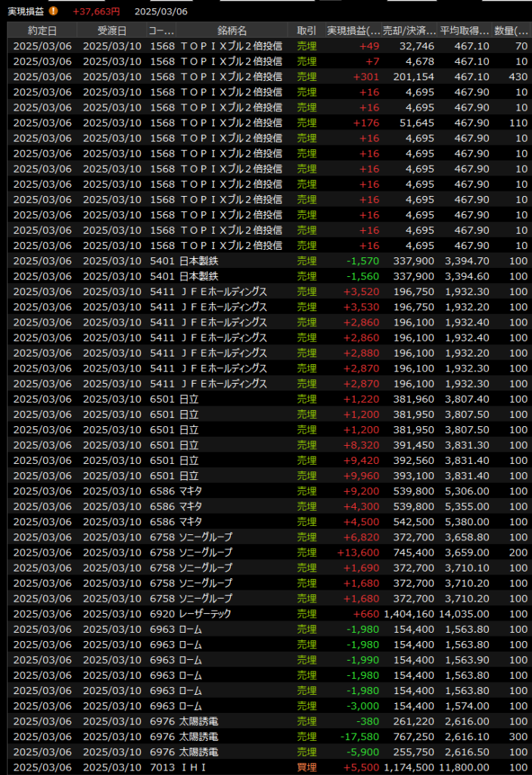Click the 売却/決済 column header
The height and width of the screenshot is (775, 532).
pos(409,30)
